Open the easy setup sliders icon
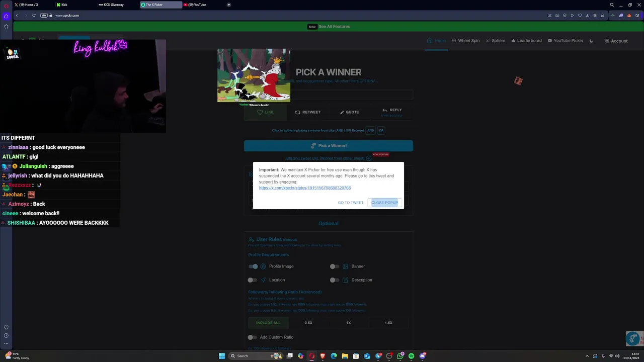 [595, 16]
